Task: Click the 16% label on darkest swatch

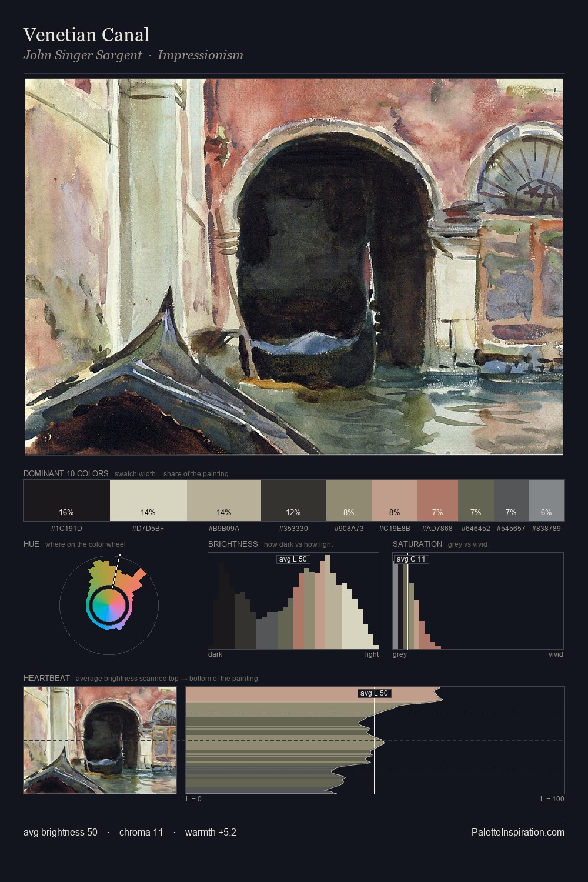Action: click(x=66, y=512)
